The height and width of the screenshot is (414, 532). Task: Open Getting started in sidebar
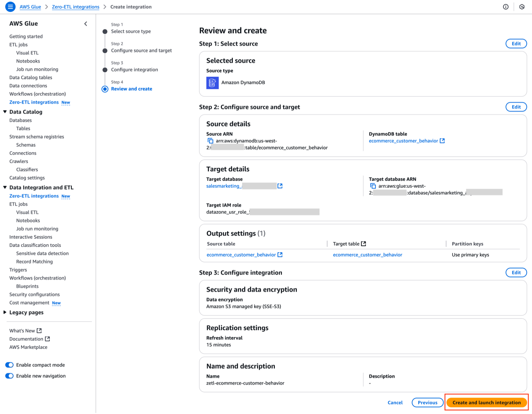click(26, 36)
